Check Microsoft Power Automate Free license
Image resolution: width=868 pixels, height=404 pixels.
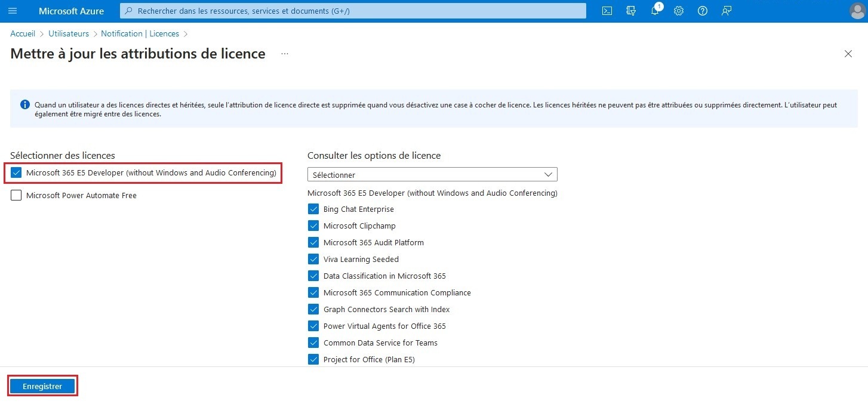16,195
